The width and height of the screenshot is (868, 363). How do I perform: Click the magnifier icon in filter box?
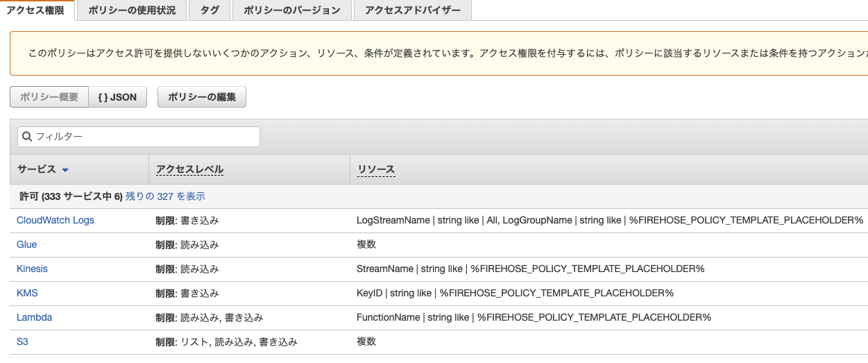point(28,137)
